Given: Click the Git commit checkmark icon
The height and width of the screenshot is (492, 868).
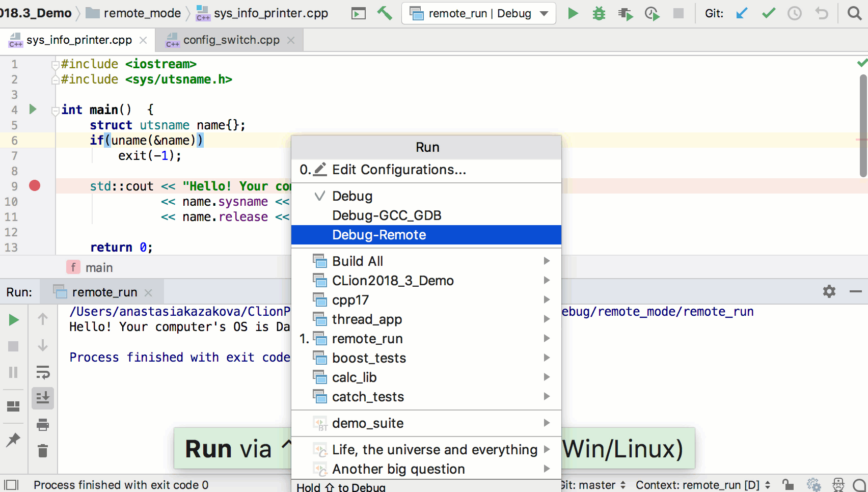Looking at the screenshot, I should 769,13.
